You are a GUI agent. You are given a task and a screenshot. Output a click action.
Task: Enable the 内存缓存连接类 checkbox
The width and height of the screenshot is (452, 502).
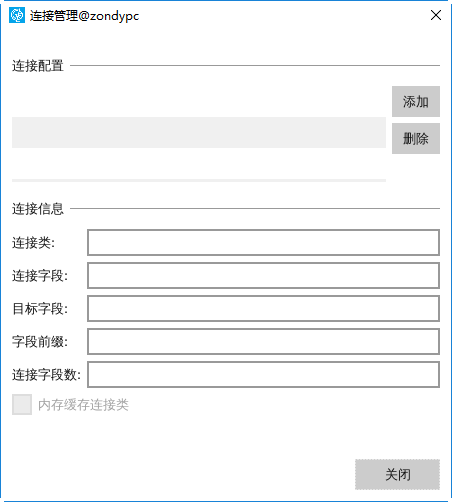[22, 404]
